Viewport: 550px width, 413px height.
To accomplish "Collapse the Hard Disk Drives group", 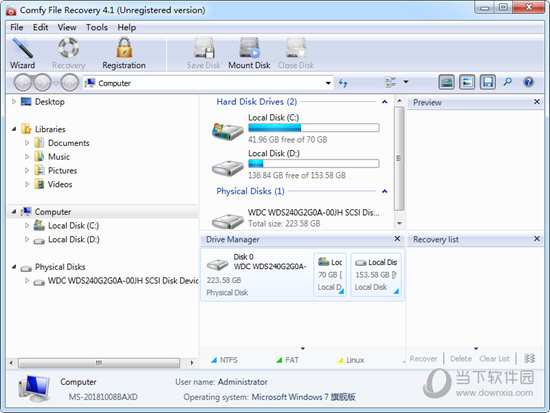I will click(x=384, y=102).
